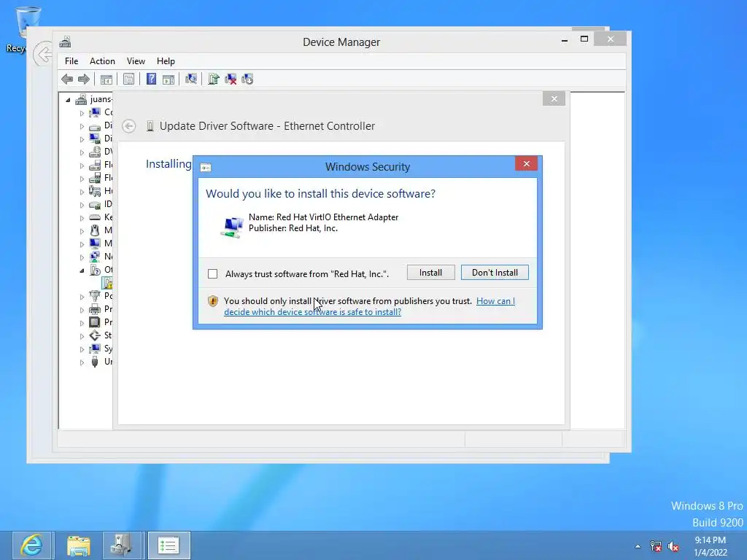
Task: Click the Device Manager title bar icon
Action: click(65, 42)
